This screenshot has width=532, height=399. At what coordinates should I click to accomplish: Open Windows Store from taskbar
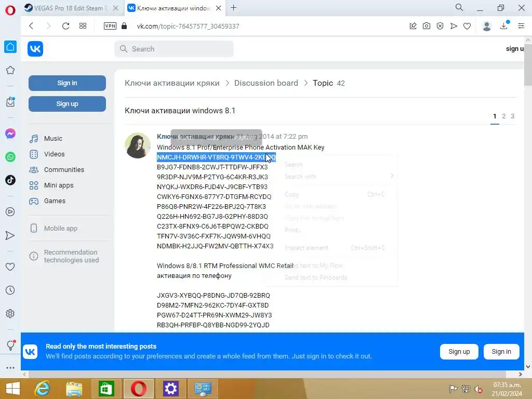point(106,389)
